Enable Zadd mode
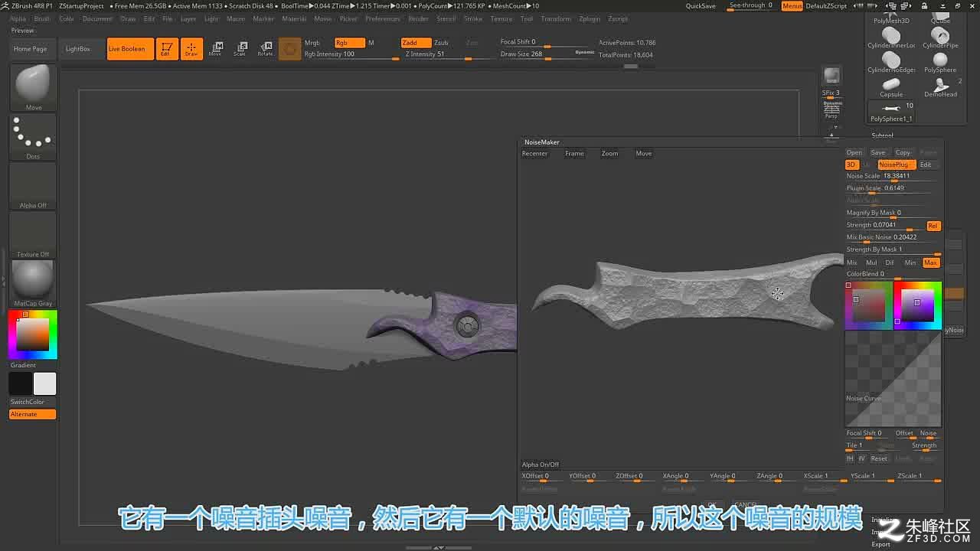980x551 pixels. [x=416, y=43]
